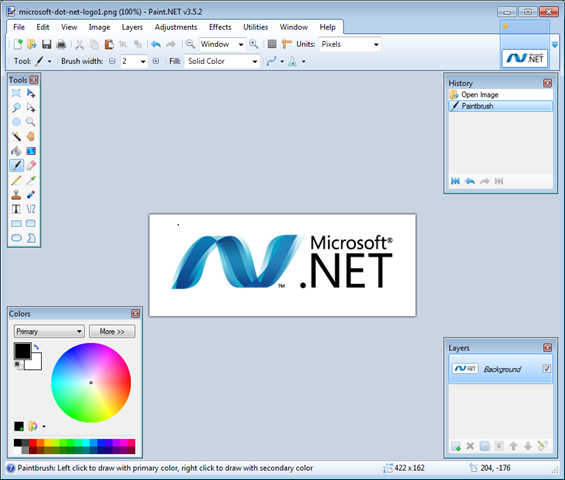The width and height of the screenshot is (565, 480).
Task: Reset colors to black and white icon
Action: pos(18,365)
